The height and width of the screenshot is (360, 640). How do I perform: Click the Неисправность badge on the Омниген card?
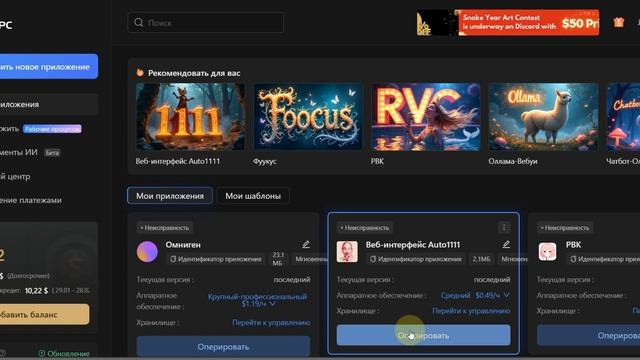[165, 228]
